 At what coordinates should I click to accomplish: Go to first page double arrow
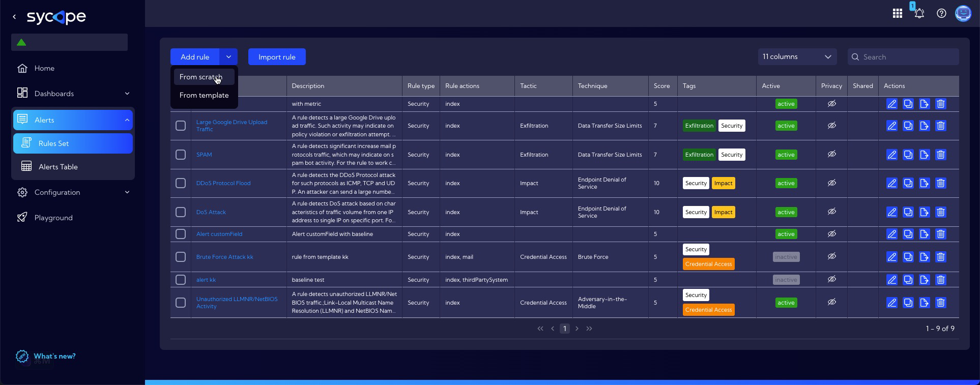[540, 329]
